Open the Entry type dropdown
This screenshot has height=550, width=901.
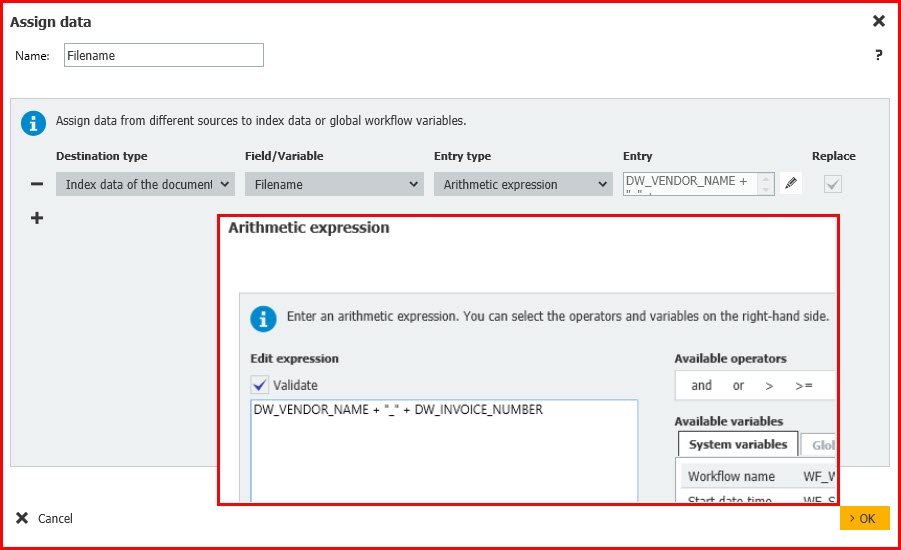(523, 184)
